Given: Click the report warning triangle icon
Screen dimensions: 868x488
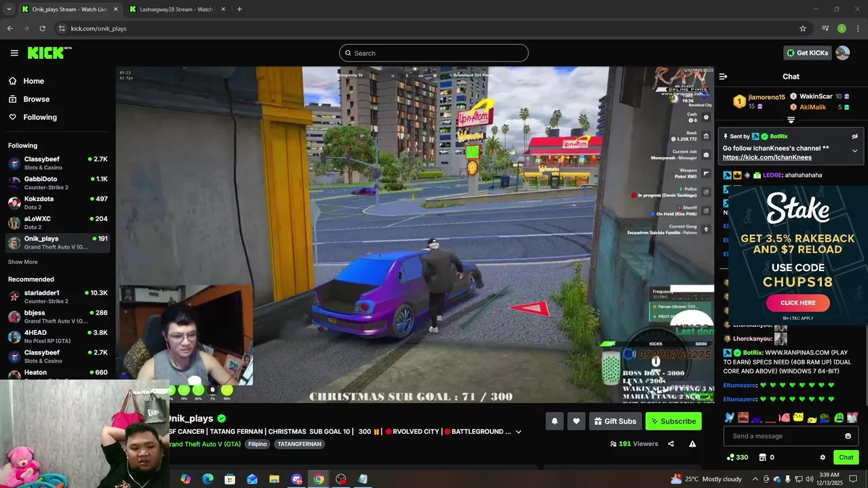Looking at the screenshot, I should point(692,444).
